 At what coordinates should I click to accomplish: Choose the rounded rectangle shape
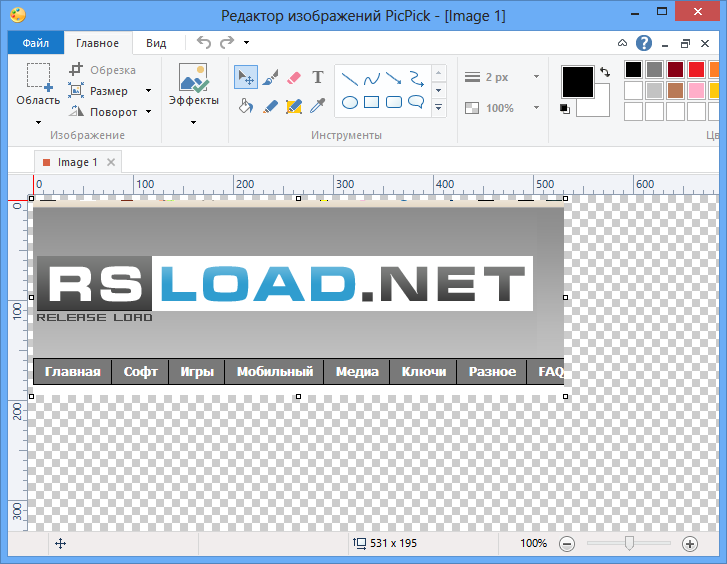(x=394, y=102)
